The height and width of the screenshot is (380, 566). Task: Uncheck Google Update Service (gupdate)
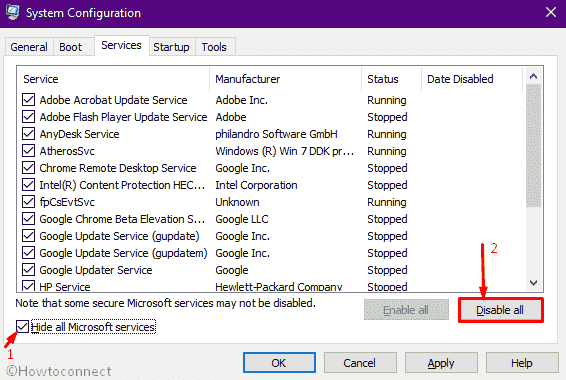(29, 236)
